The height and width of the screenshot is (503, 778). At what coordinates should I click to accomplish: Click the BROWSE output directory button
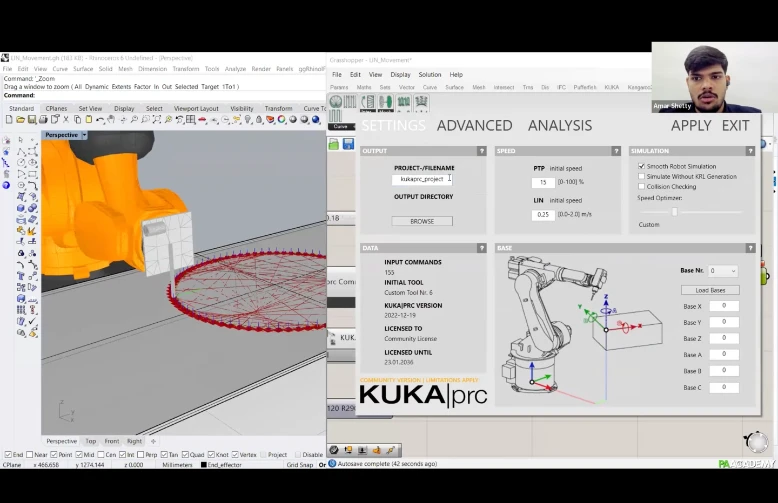[422, 221]
